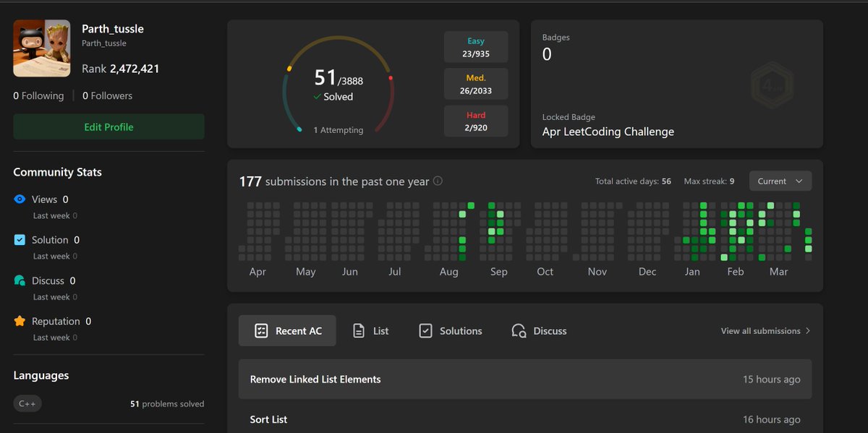Image resolution: width=868 pixels, height=433 pixels.
Task: Click the 1 Attempting label
Action: [339, 130]
